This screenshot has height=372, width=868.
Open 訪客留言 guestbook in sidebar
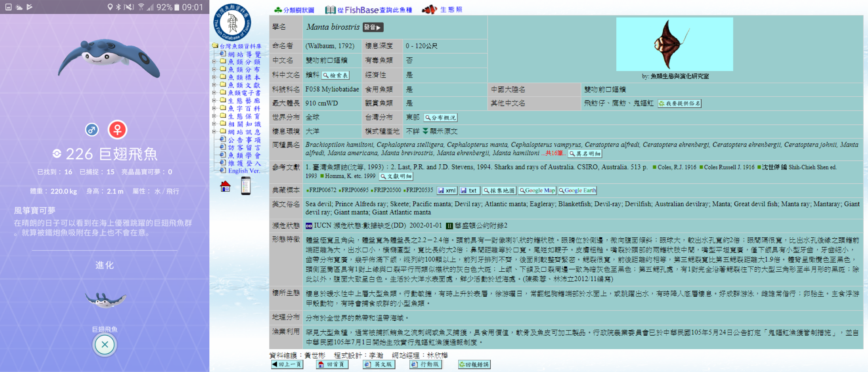click(244, 147)
